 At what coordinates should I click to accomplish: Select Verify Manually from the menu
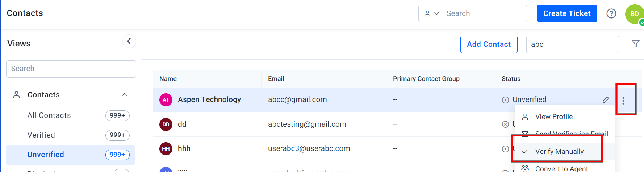[559, 151]
